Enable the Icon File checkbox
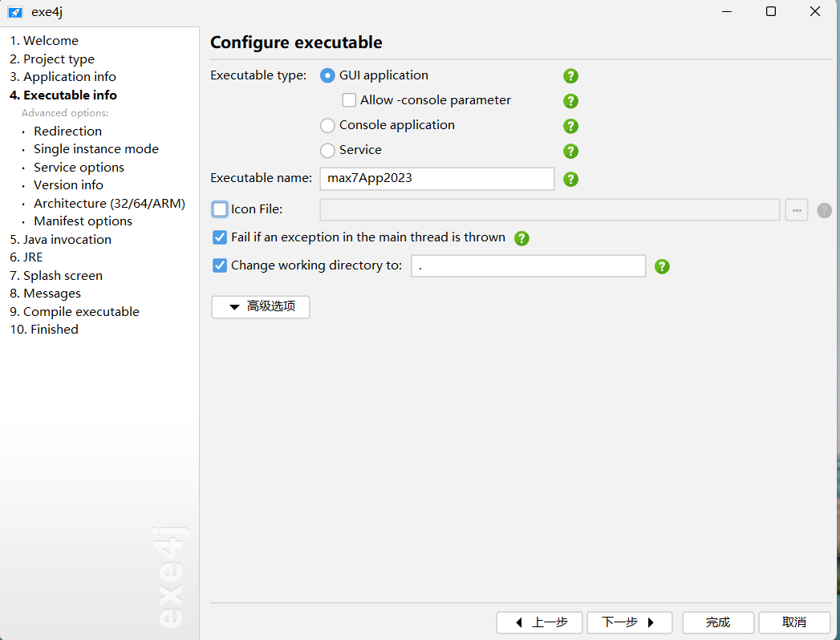This screenshot has width=840, height=640. click(x=220, y=209)
